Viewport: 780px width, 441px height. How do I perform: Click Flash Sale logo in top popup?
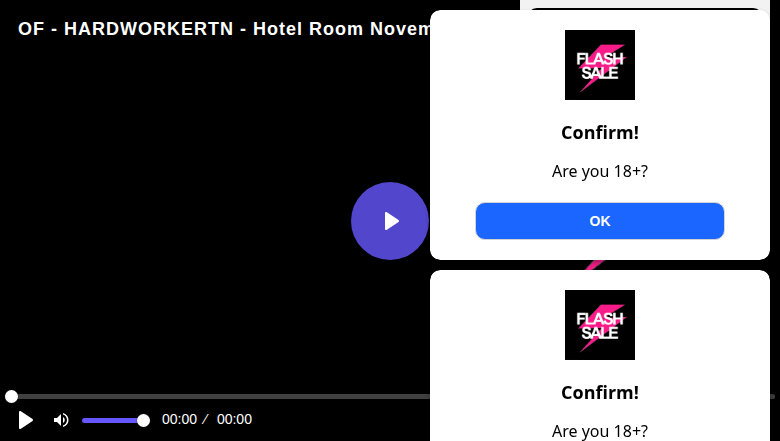(x=599, y=65)
